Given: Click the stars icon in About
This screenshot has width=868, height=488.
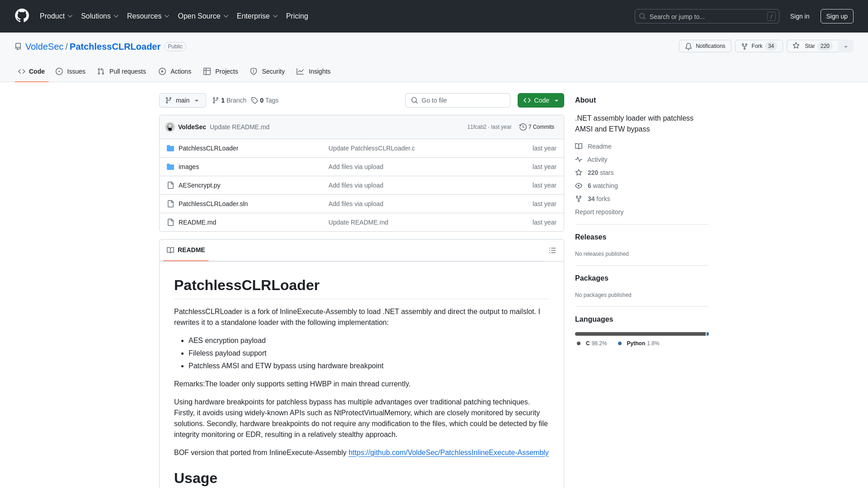Looking at the screenshot, I should (x=579, y=173).
